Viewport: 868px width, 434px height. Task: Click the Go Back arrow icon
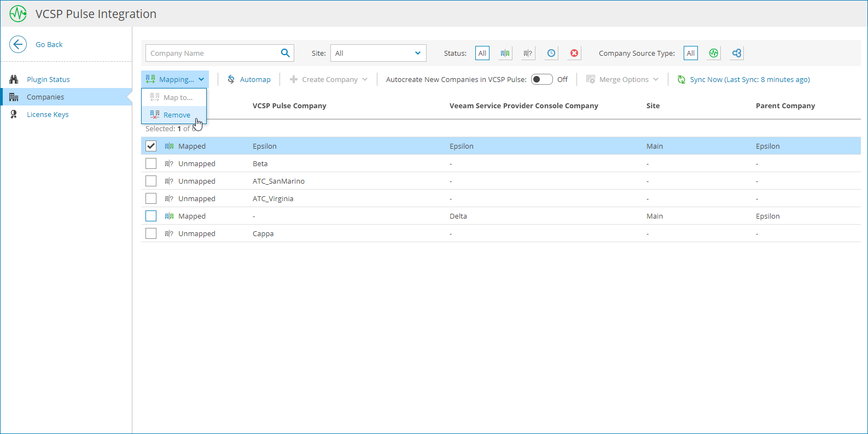tap(18, 44)
